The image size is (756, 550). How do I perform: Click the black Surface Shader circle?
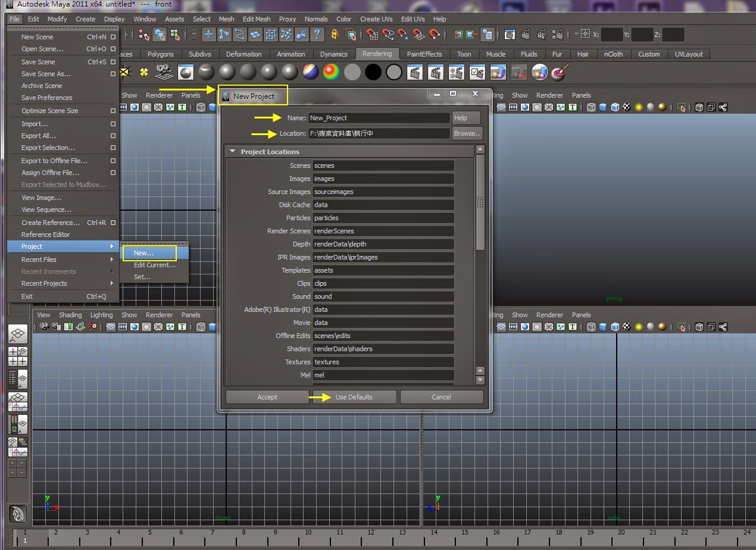pyautogui.click(x=373, y=73)
